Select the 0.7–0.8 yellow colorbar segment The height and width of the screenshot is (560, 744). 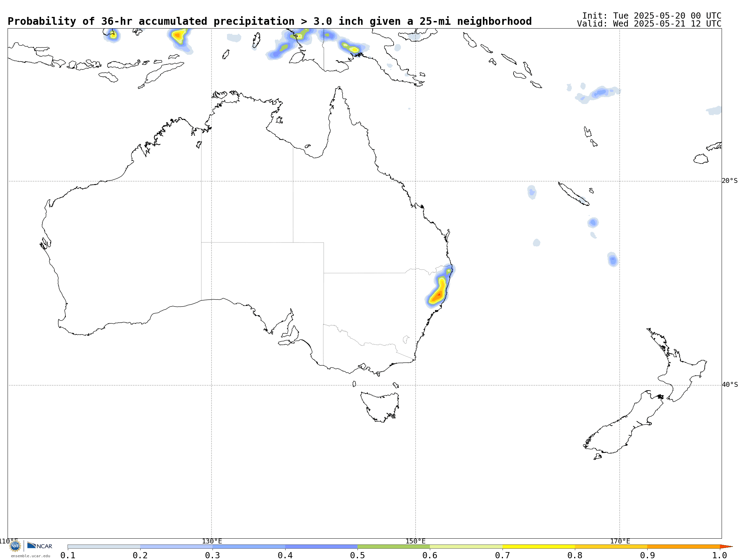(539, 547)
